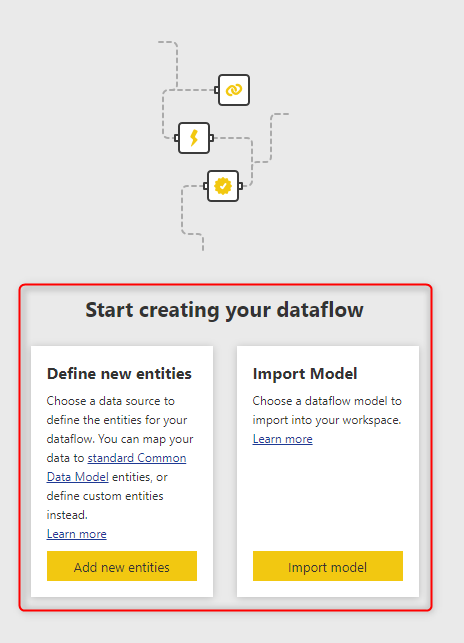Image resolution: width=464 pixels, height=643 pixels.
Task: Click the port left of the chain link node
Action: tap(216, 90)
